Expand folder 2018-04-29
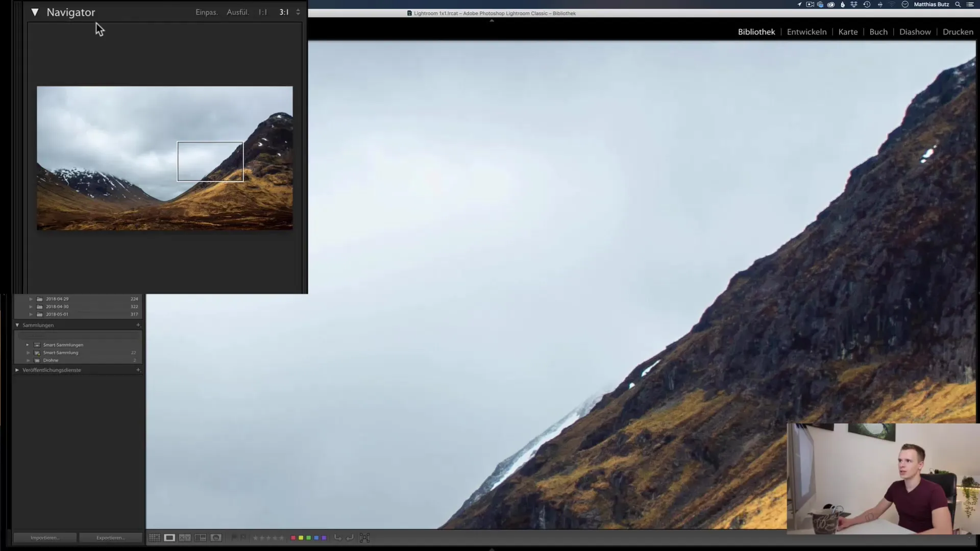Screen dimensions: 980x551 point(31,299)
